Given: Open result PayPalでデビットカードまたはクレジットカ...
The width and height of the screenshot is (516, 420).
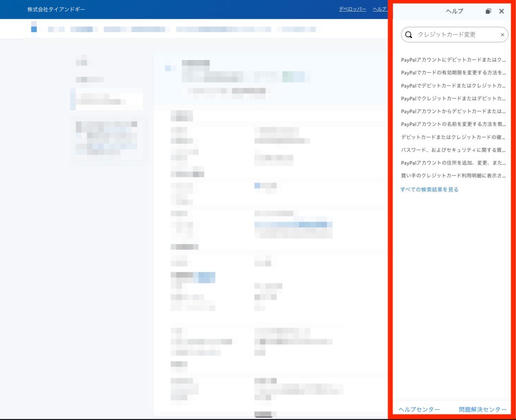Looking at the screenshot, I should click(x=453, y=86).
